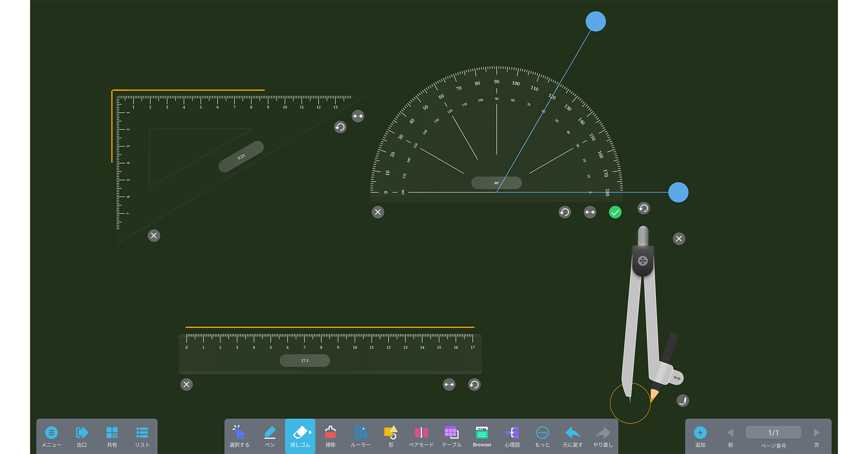Select the 消しゴム eraser tool
Screen dimensions: 868x454
tap(300, 436)
